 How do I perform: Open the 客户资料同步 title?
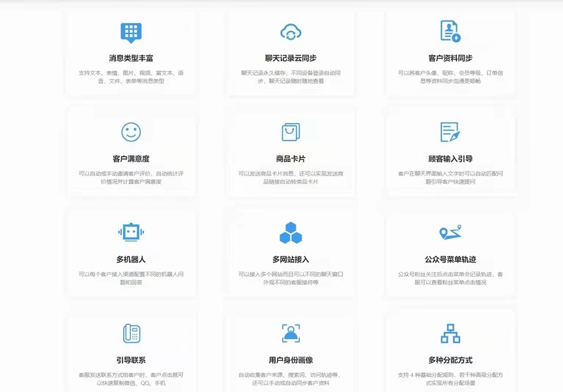click(x=450, y=58)
